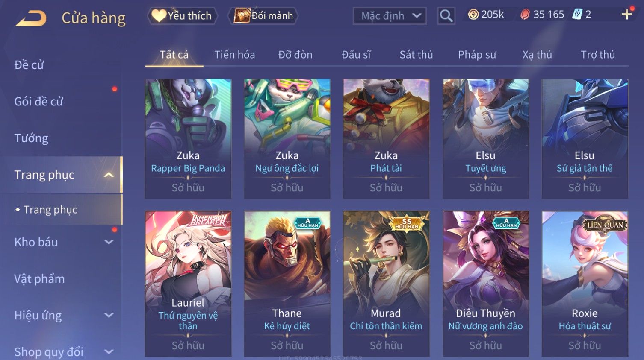Expand the Hiệu ứng sidebar section
Screen dimensions: 644x360
click(109, 315)
